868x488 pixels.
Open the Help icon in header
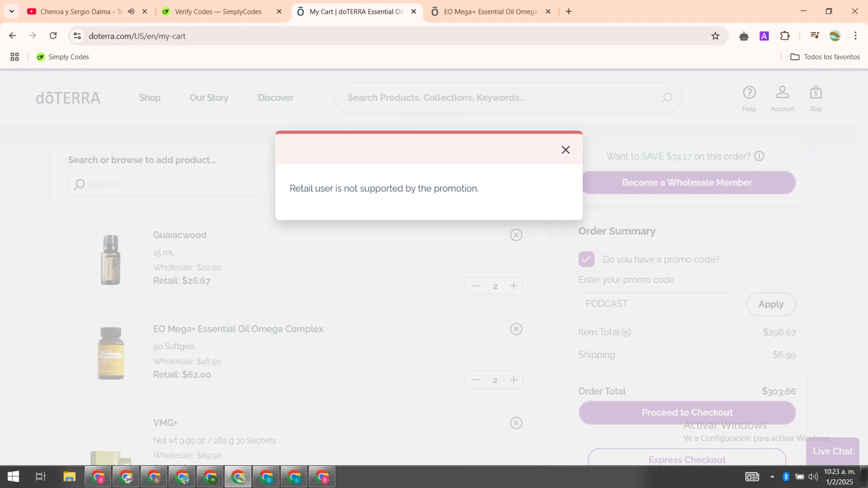(x=749, y=98)
